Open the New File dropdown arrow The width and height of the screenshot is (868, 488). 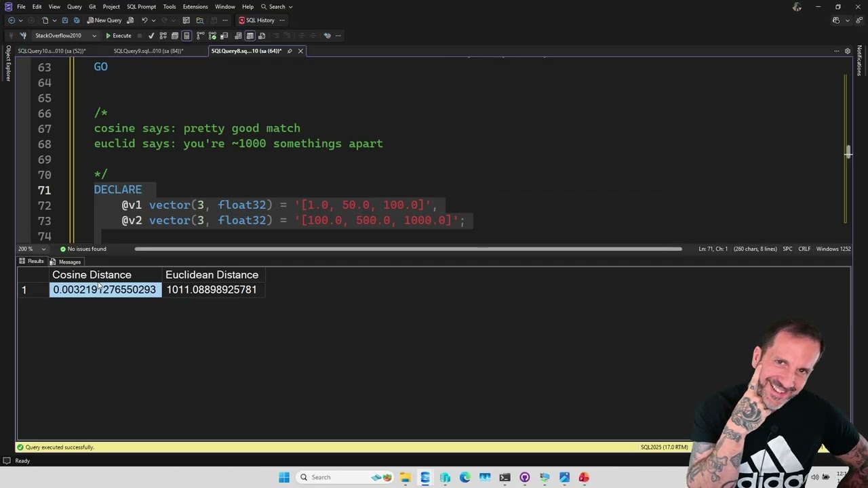[54, 20]
